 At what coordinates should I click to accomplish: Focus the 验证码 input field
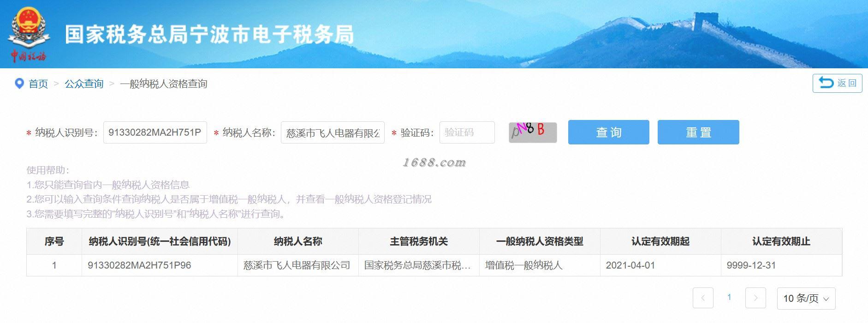click(x=467, y=132)
